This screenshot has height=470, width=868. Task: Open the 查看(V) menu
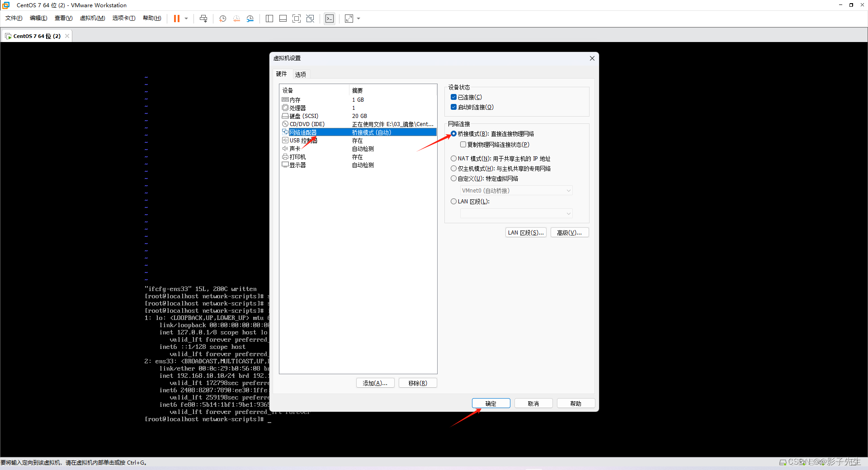point(64,18)
